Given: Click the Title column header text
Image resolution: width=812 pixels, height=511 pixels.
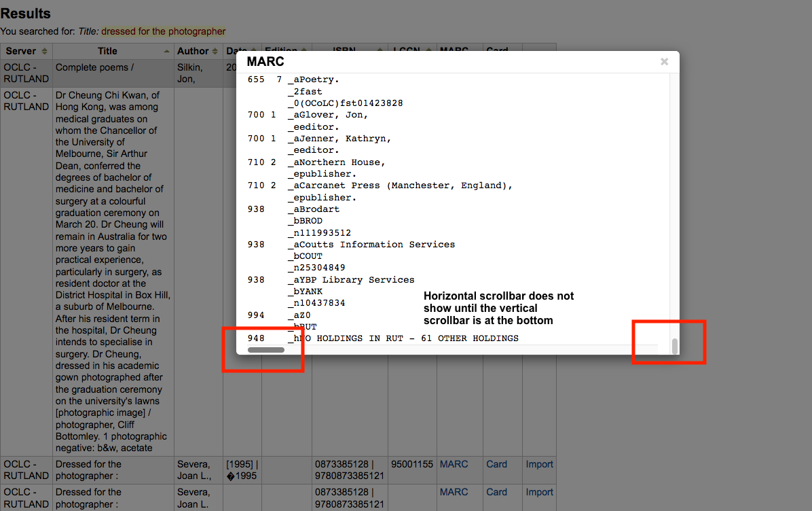Looking at the screenshot, I should pyautogui.click(x=107, y=51).
